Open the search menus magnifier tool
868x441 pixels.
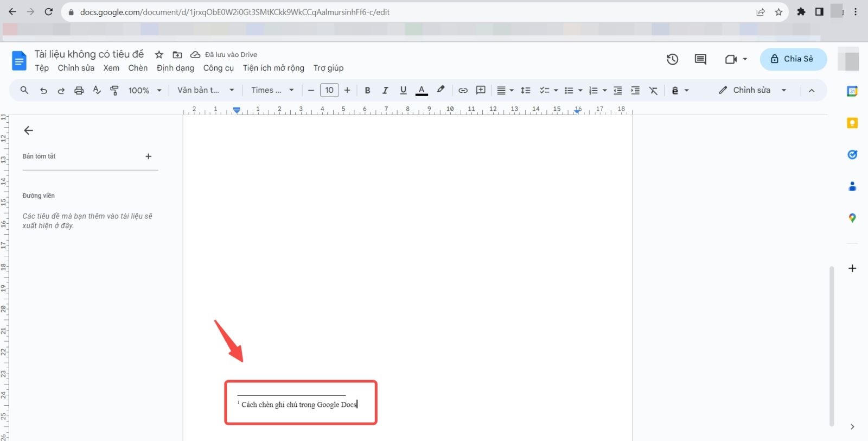click(24, 90)
